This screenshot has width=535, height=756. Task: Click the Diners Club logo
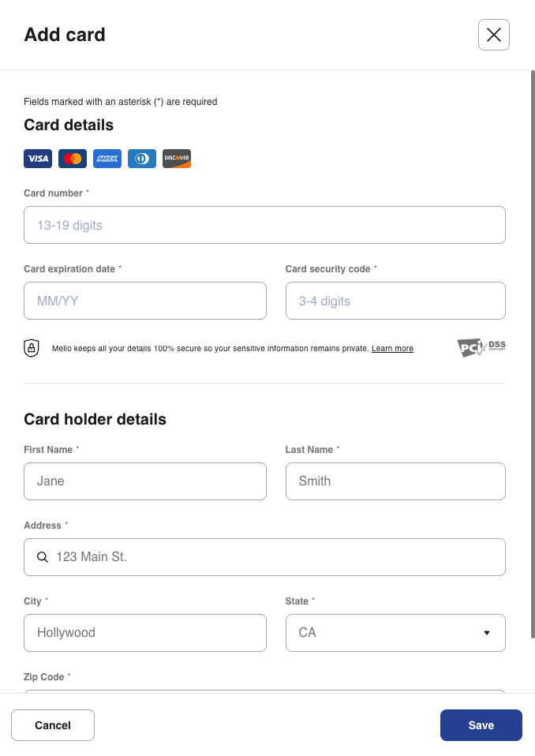pos(142,159)
